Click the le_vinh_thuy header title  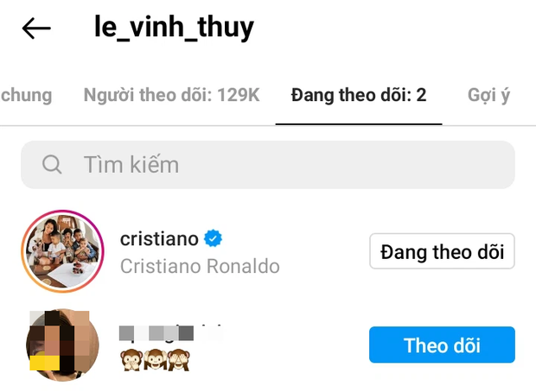tap(174, 28)
